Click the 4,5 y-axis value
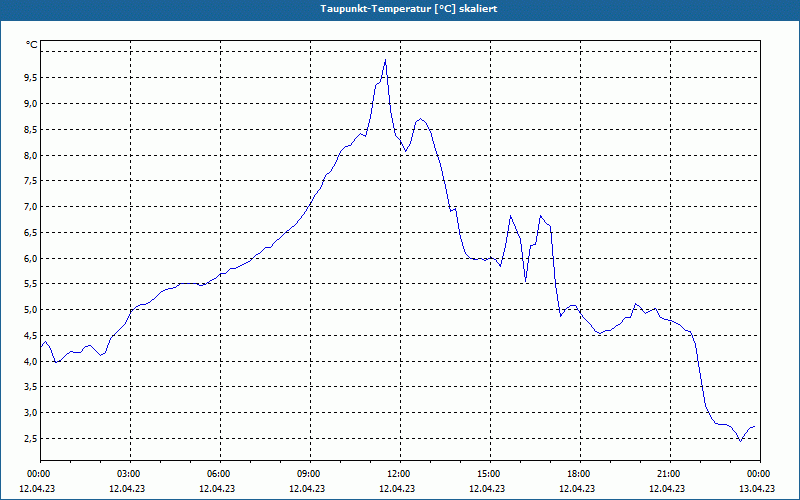Viewport: 800px width, 500px height. click(31, 336)
